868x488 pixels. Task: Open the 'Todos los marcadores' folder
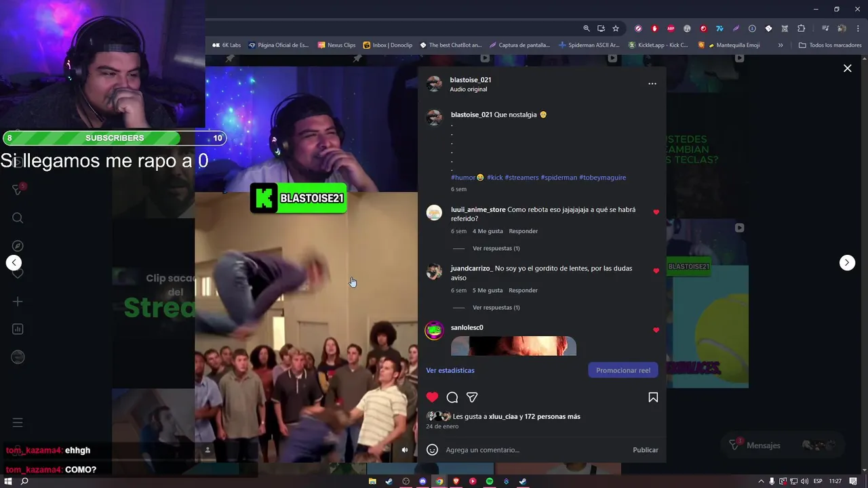[x=830, y=45]
